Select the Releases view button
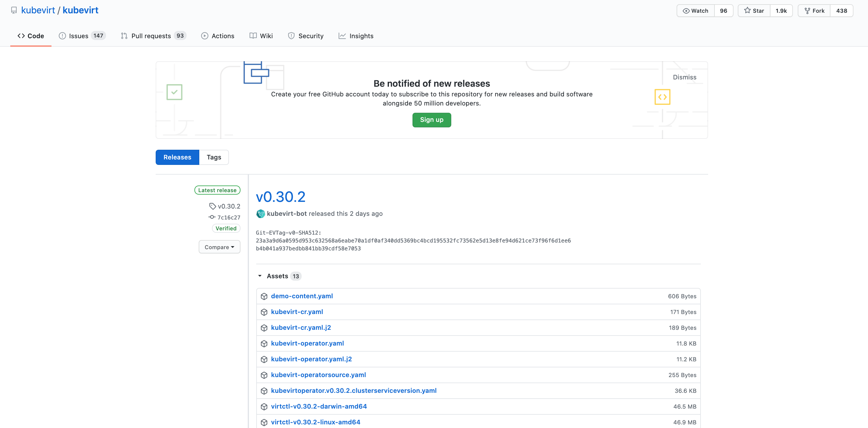Viewport: 868px width, 428px height. pos(177,157)
